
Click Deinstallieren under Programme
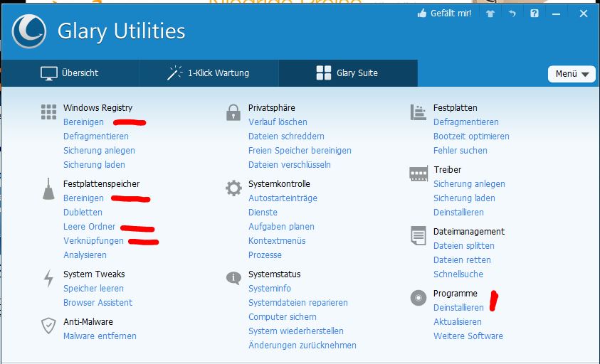(458, 308)
